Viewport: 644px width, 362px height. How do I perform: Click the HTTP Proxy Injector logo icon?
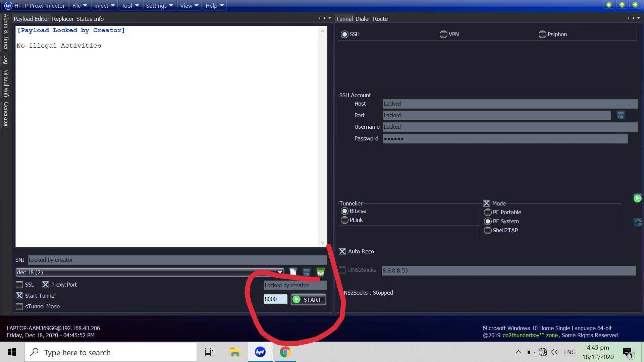pos(8,6)
